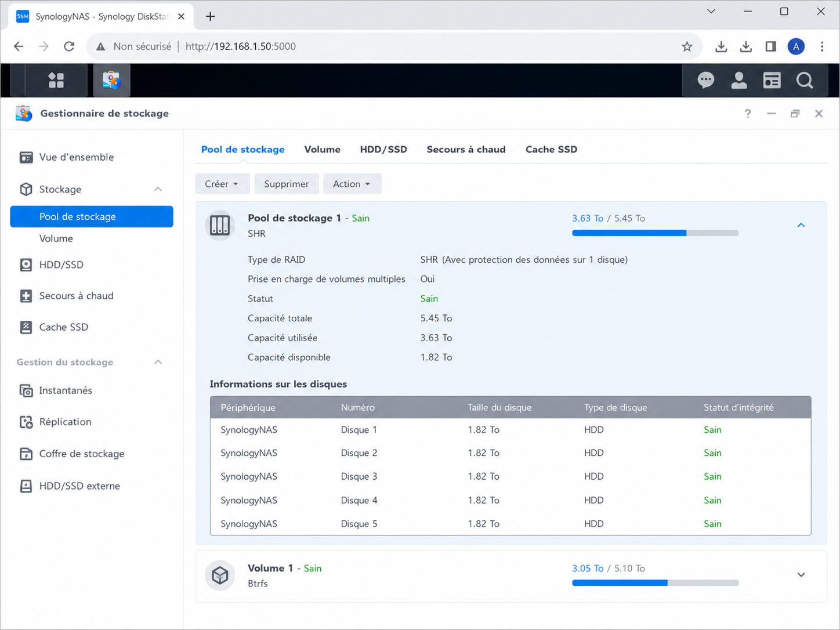The image size is (840, 630).
Task: Click the Non sécurisé warning icon
Action: (x=101, y=46)
